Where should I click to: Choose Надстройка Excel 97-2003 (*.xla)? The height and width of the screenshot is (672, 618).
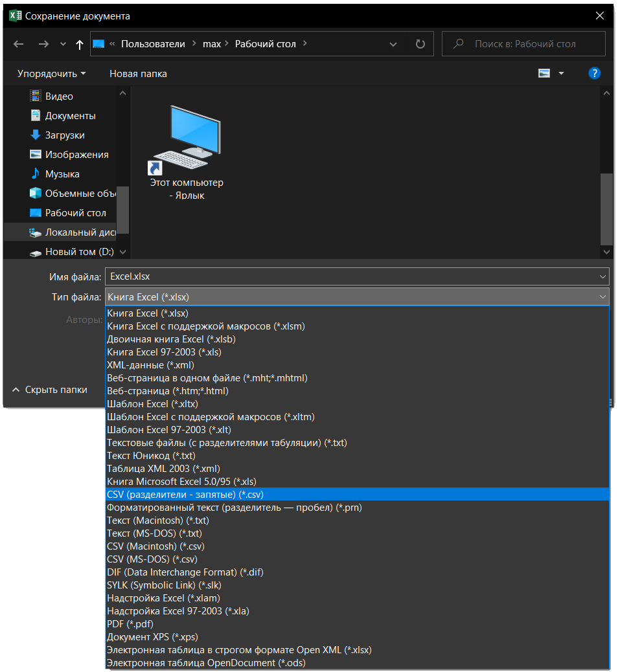point(357,610)
